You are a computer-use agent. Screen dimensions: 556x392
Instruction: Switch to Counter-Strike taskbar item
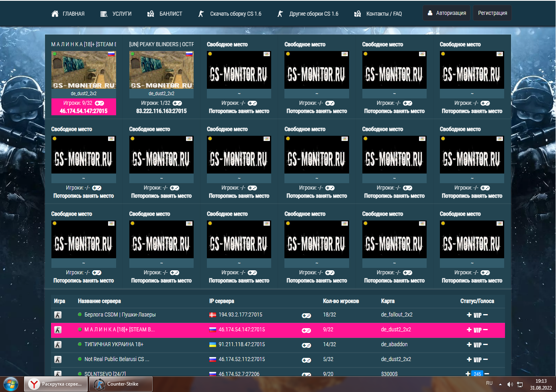click(121, 384)
